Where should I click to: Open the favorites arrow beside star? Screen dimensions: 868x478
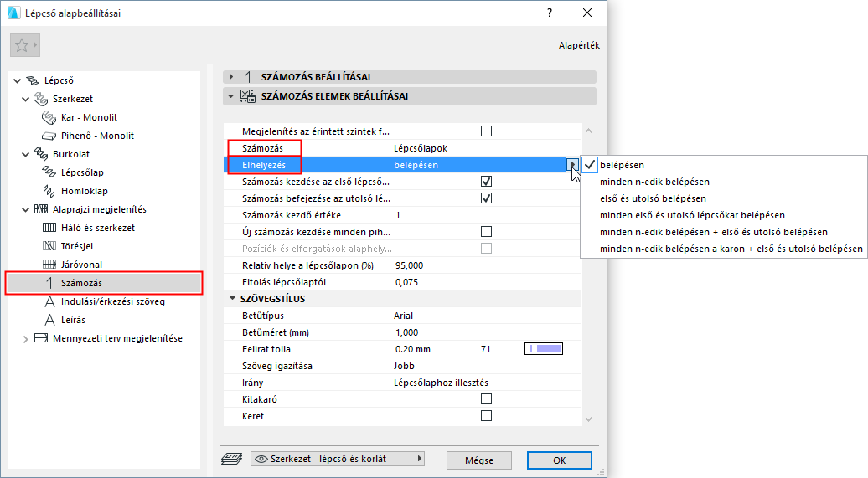point(35,45)
